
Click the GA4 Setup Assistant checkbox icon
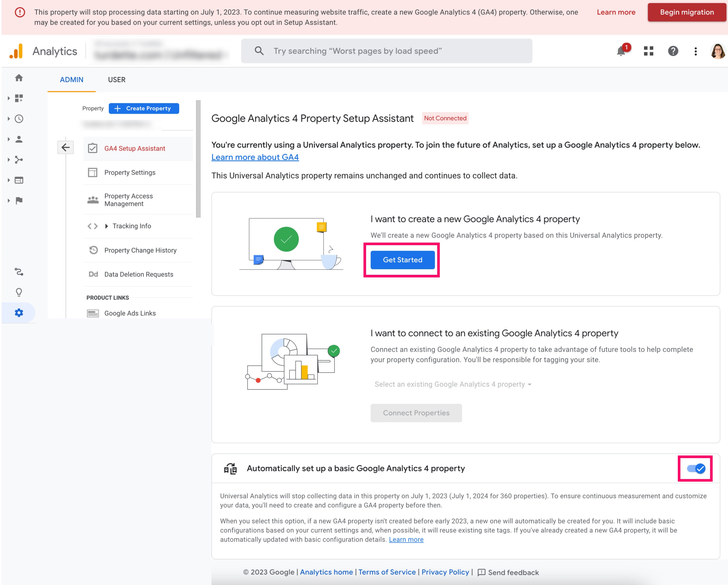[x=92, y=149]
